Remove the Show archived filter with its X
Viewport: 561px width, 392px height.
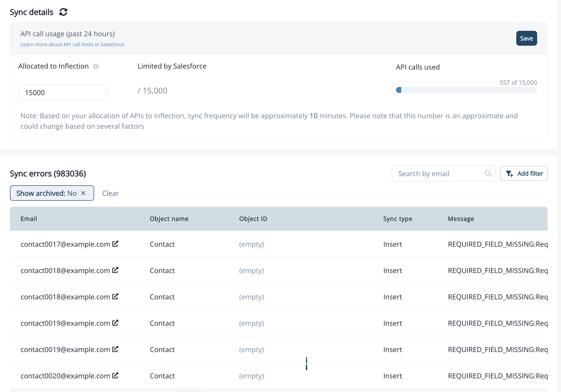83,193
